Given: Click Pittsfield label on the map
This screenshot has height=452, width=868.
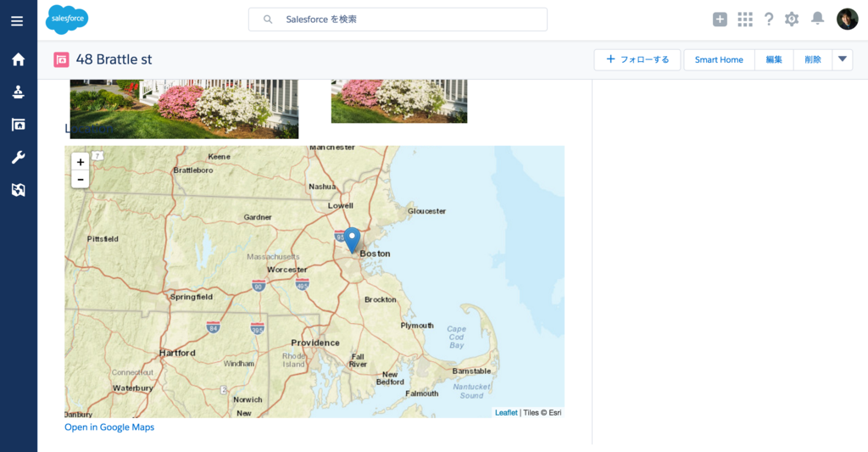Looking at the screenshot, I should [x=103, y=239].
